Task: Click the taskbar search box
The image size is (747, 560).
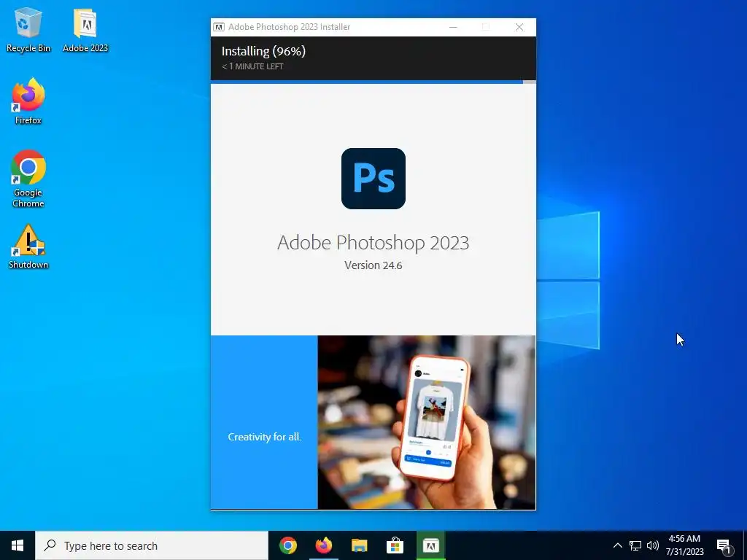Action: pos(152,545)
